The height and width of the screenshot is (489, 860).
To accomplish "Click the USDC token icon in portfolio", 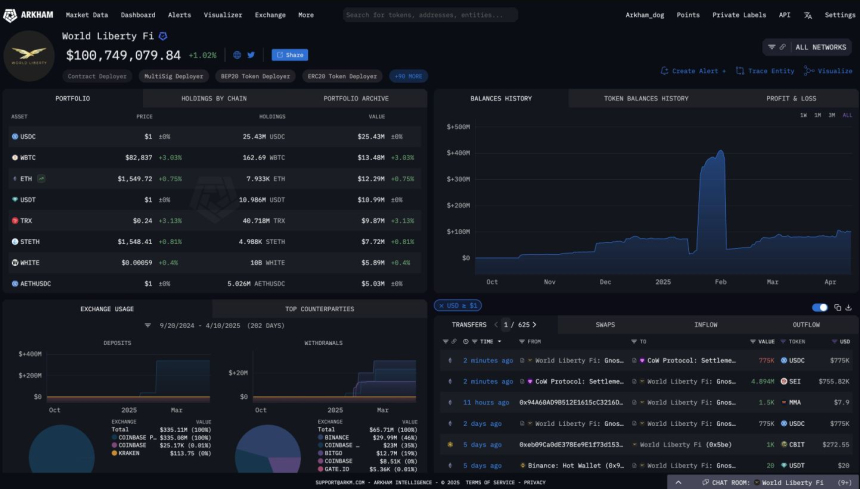I will [15, 137].
